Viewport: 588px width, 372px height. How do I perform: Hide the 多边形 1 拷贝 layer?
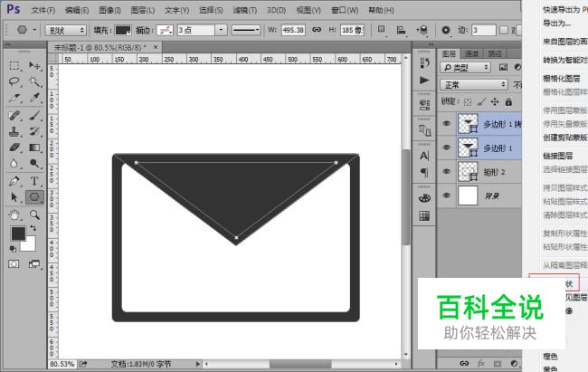(446, 123)
